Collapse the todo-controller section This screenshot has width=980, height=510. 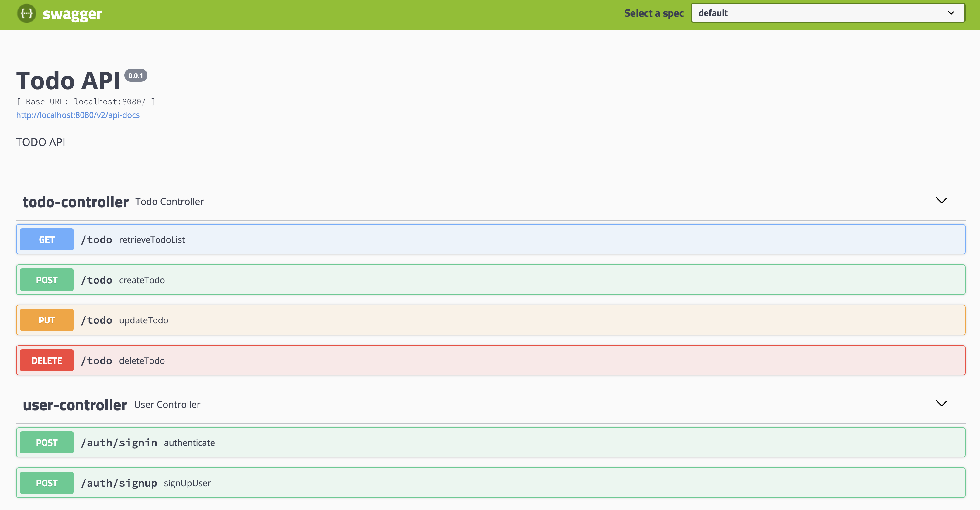point(942,200)
